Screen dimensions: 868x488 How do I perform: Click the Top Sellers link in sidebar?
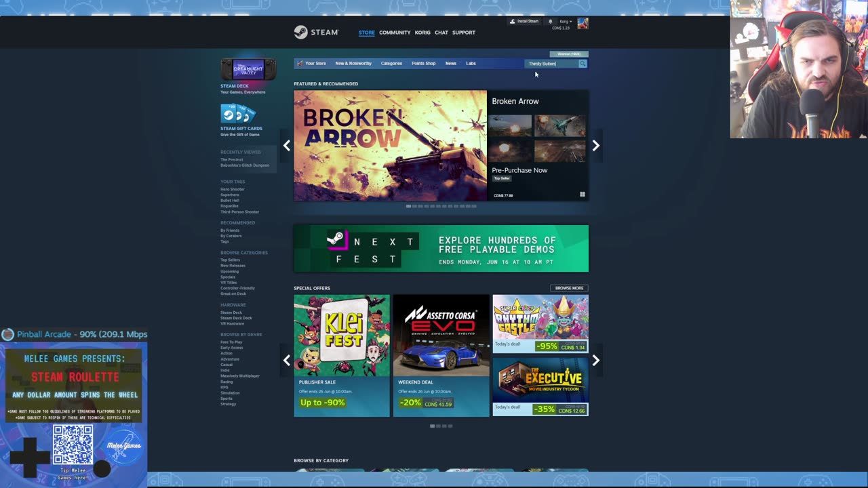(230, 260)
